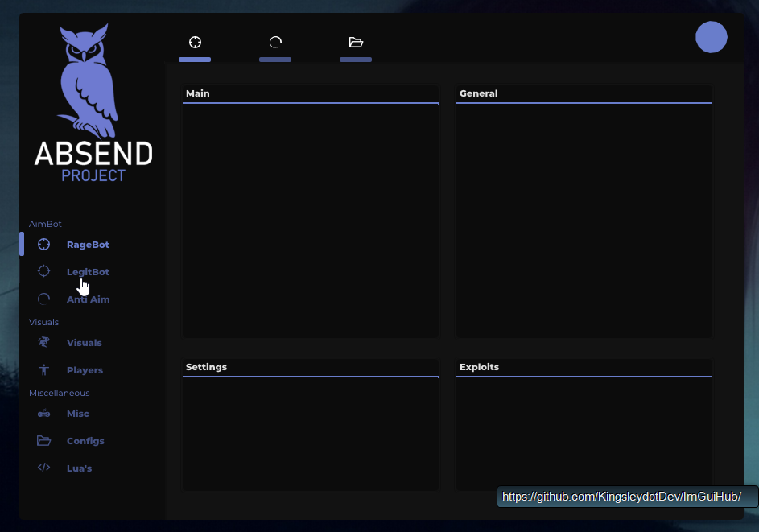Screen dimensions: 759x532
Task: Select the Players person icon
Action: click(43, 369)
